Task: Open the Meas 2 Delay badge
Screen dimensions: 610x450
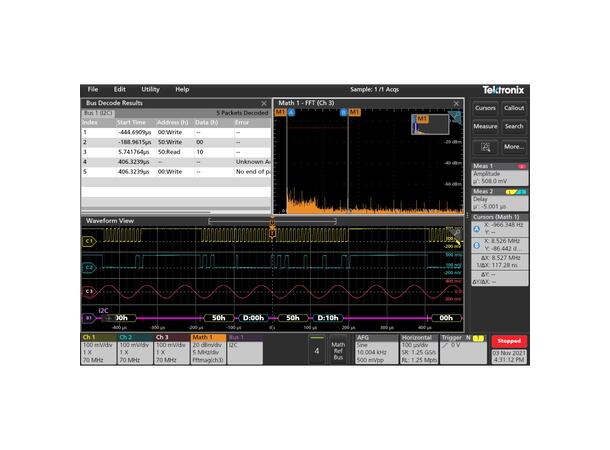Action: 500,199
